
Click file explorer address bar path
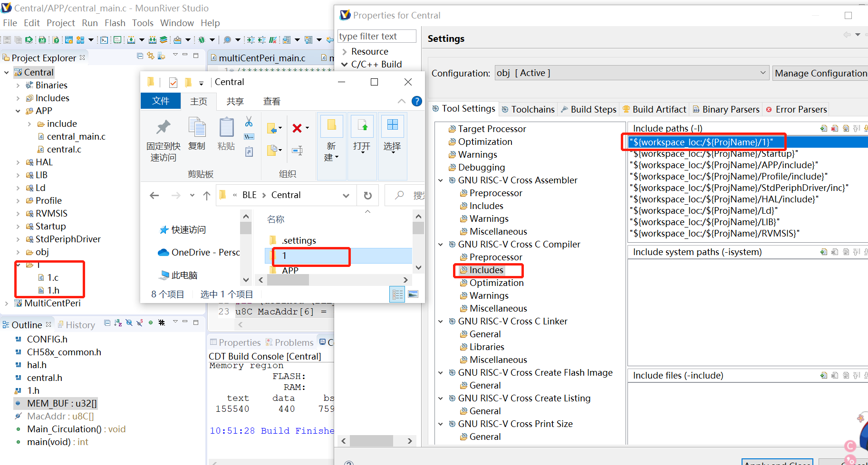pyautogui.click(x=285, y=195)
